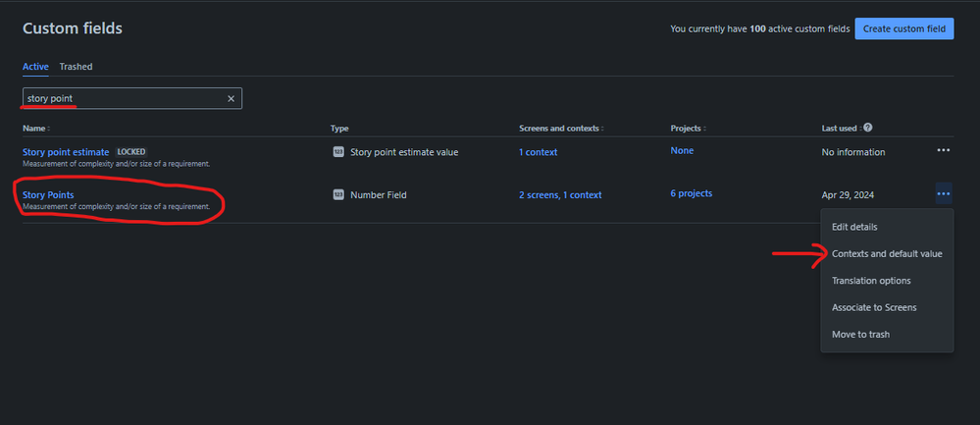Open more actions for Story point estimate row
This screenshot has width=980, height=425.
tap(943, 150)
